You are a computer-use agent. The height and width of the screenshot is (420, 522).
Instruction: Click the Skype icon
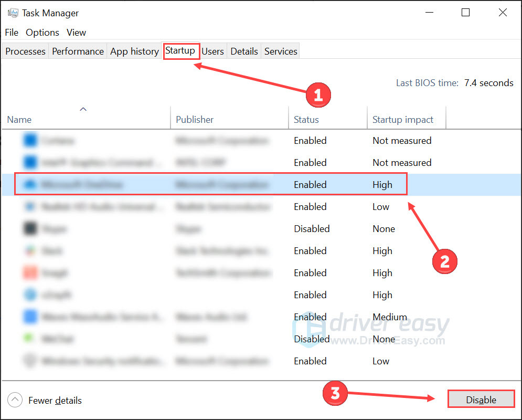[x=29, y=228]
